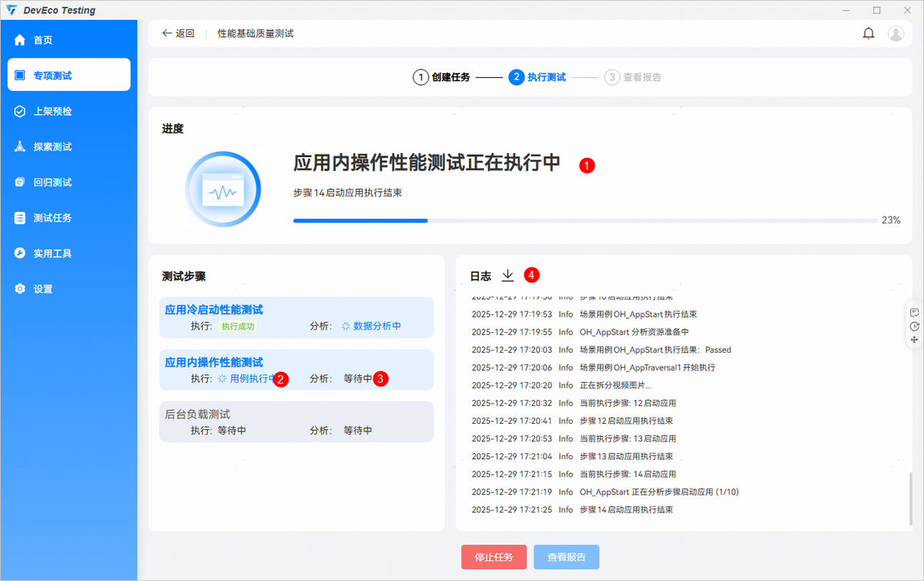Select the 后台负载测试 step

[x=296, y=421]
